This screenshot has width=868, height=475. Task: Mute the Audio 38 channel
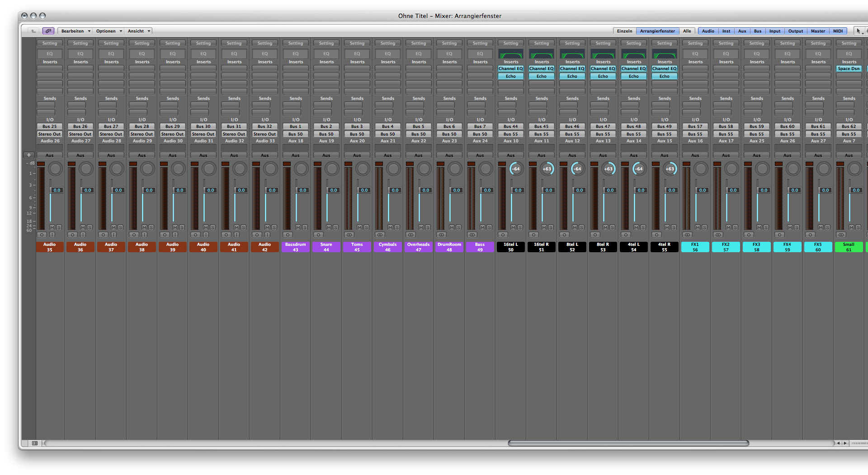click(x=144, y=227)
